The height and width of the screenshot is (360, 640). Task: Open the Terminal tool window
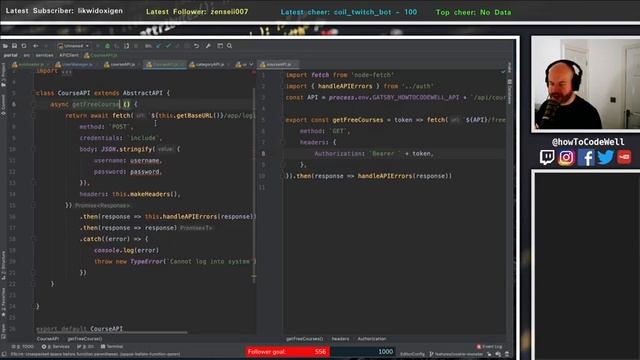pyautogui.click(x=112, y=347)
